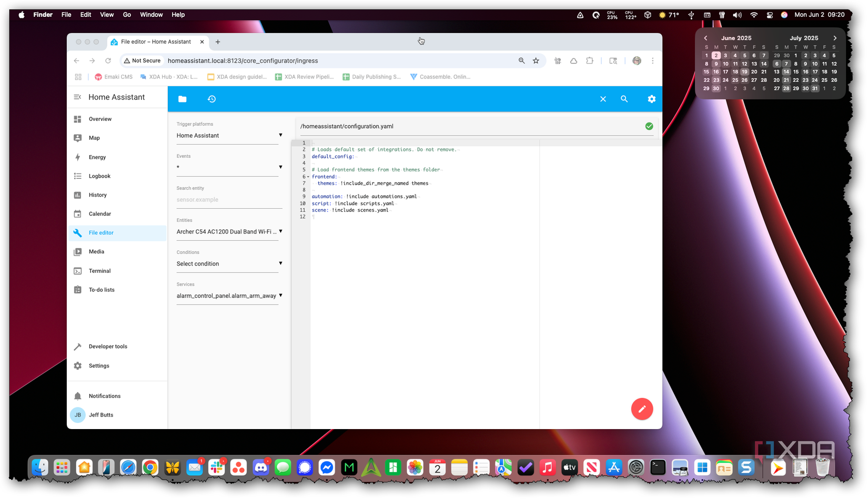Click the automation include line in editor
This screenshot has width=868, height=499.
[364, 197]
